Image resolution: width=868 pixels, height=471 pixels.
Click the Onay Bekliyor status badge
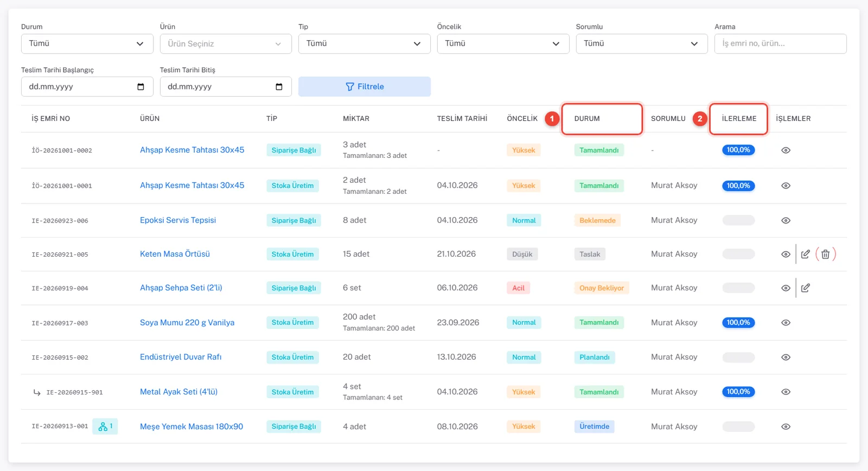tap(602, 288)
